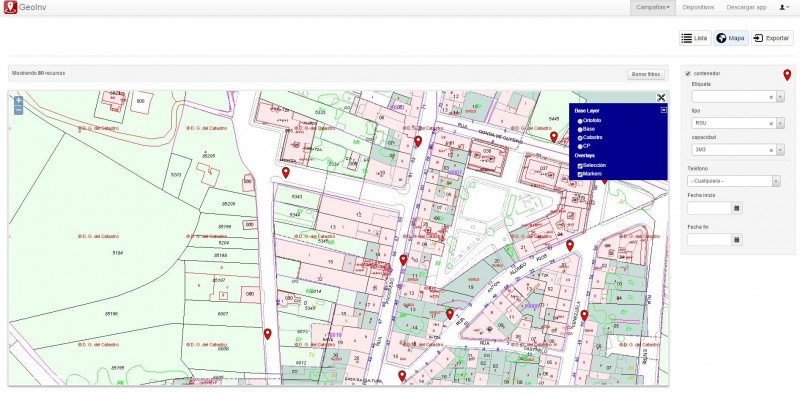Open the Etiqueta dropdown arrow
Screen dimensions: 800x397
780,96
